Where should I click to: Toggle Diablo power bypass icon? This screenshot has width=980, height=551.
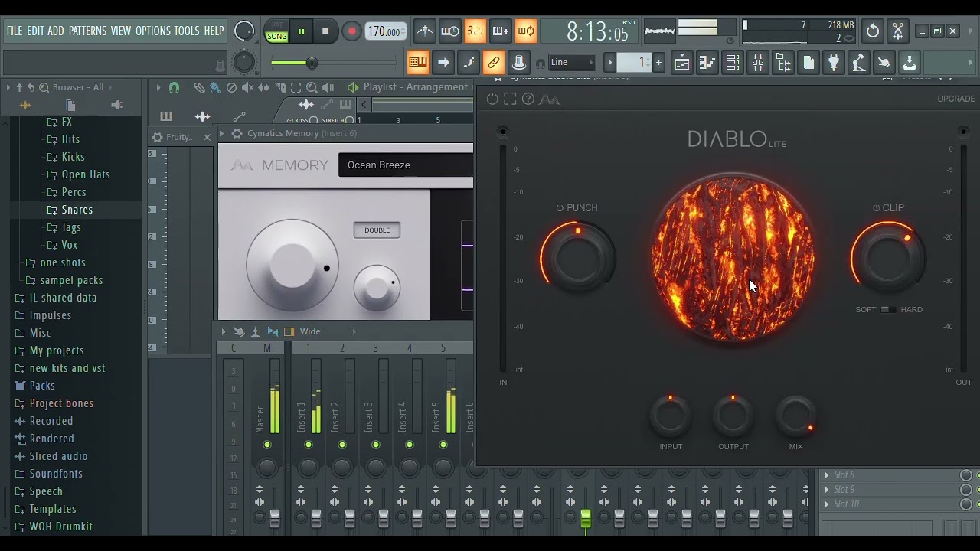(x=492, y=99)
